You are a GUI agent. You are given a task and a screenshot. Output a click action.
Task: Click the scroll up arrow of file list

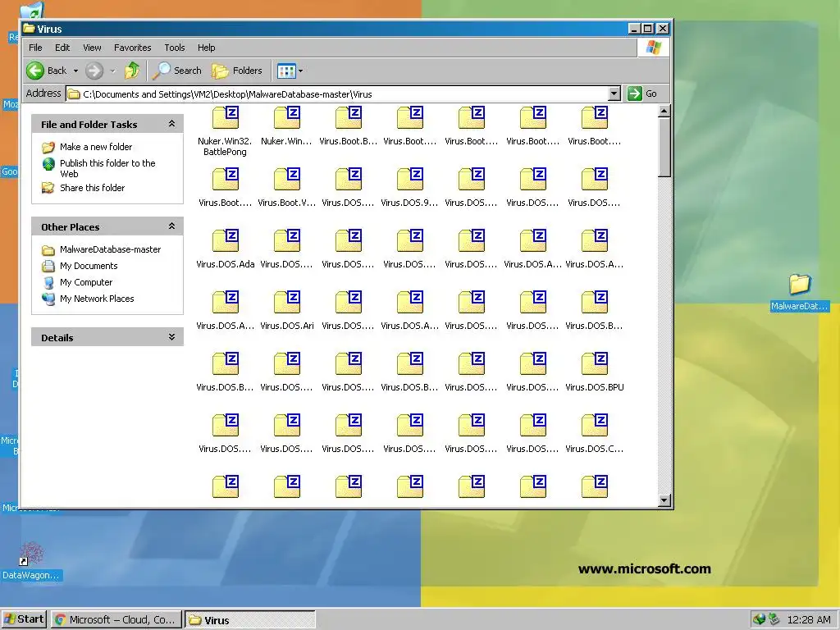(664, 112)
